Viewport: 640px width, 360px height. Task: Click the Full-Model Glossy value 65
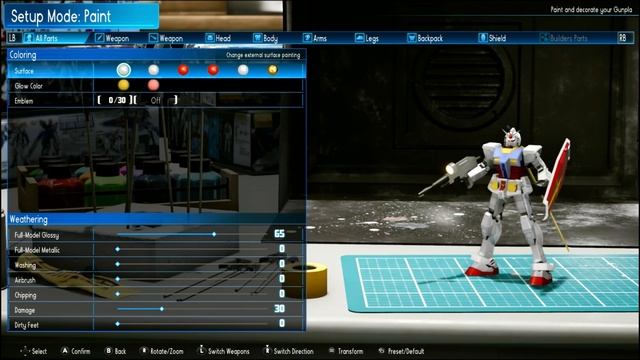pyautogui.click(x=280, y=233)
